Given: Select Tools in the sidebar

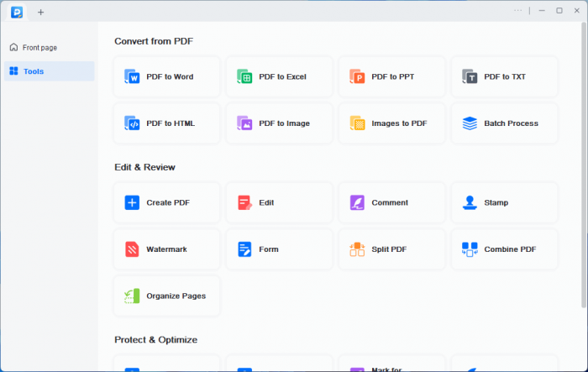Looking at the screenshot, I should point(50,71).
